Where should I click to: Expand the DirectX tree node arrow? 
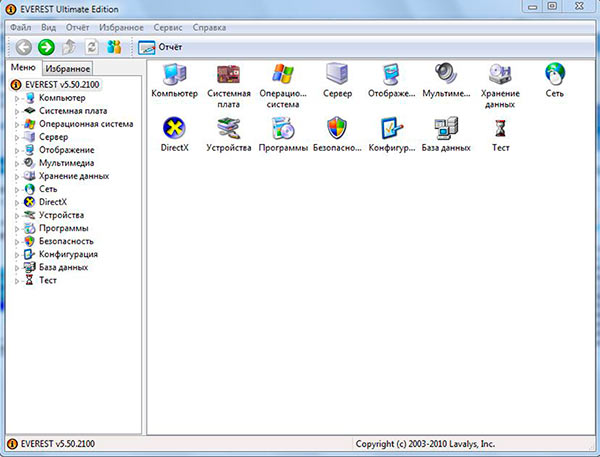[x=17, y=202]
